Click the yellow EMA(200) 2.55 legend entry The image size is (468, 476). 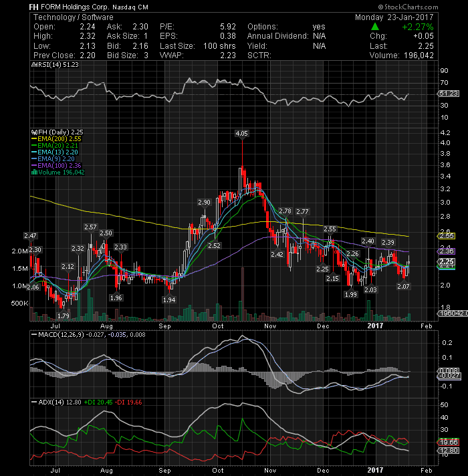click(56, 139)
